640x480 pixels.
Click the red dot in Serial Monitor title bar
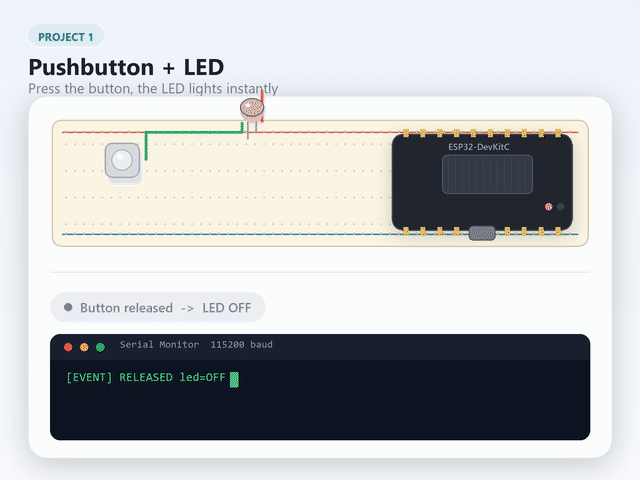[68, 347]
